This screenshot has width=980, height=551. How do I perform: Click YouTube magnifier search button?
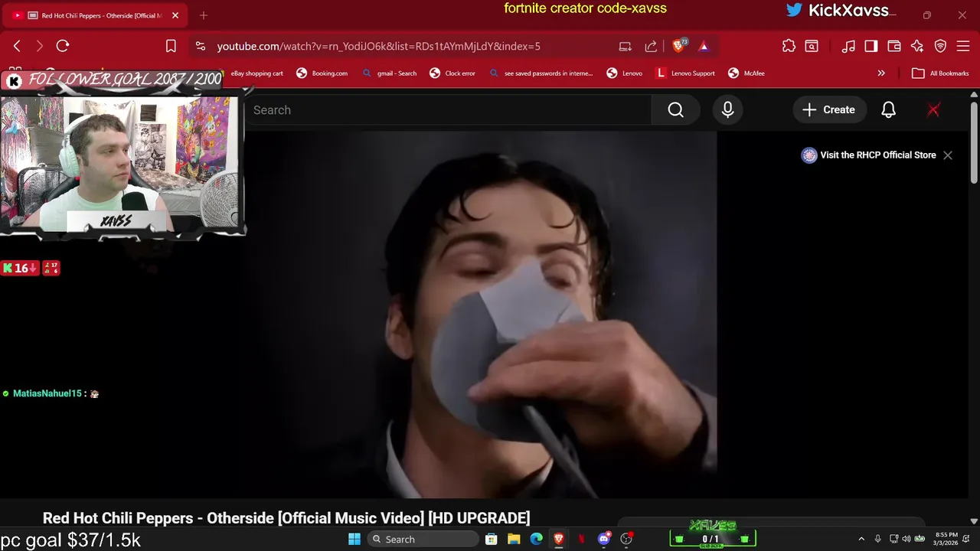675,110
